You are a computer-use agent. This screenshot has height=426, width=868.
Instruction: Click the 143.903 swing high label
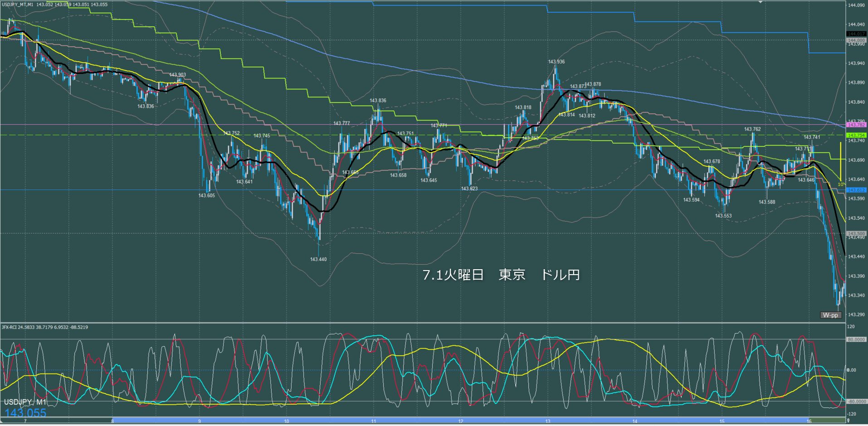point(177,75)
